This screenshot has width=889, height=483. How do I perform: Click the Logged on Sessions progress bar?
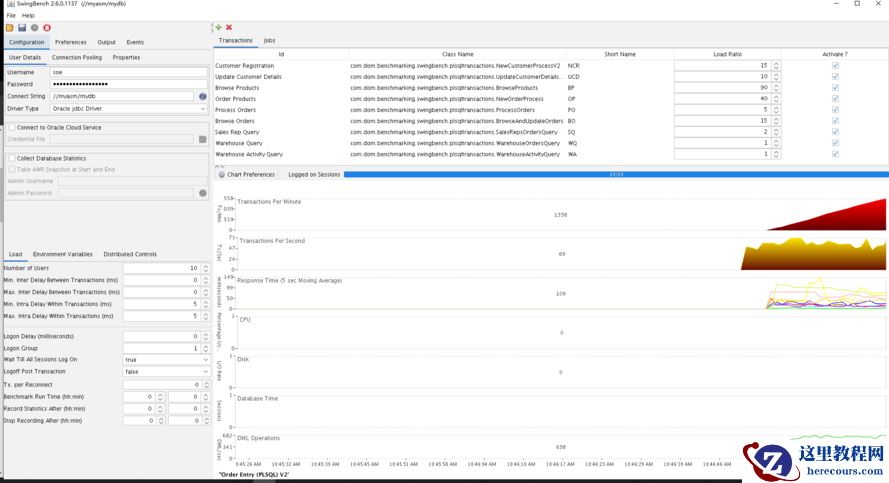pos(615,174)
